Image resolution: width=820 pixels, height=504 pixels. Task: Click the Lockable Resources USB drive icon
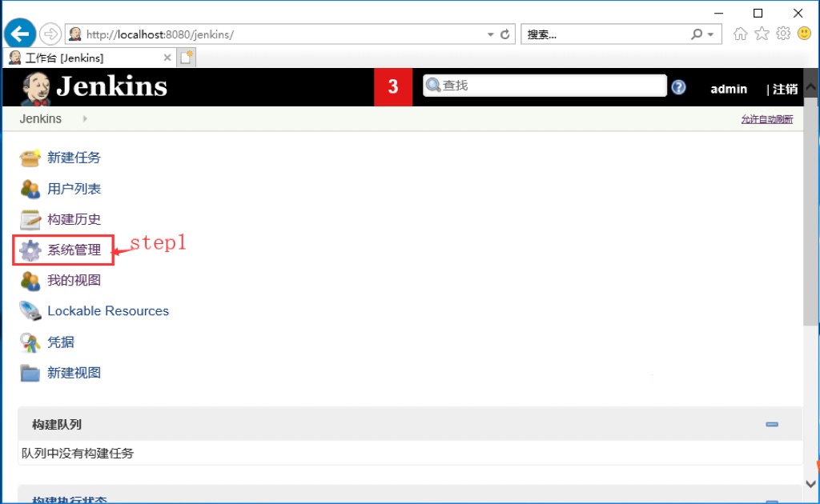(30, 311)
